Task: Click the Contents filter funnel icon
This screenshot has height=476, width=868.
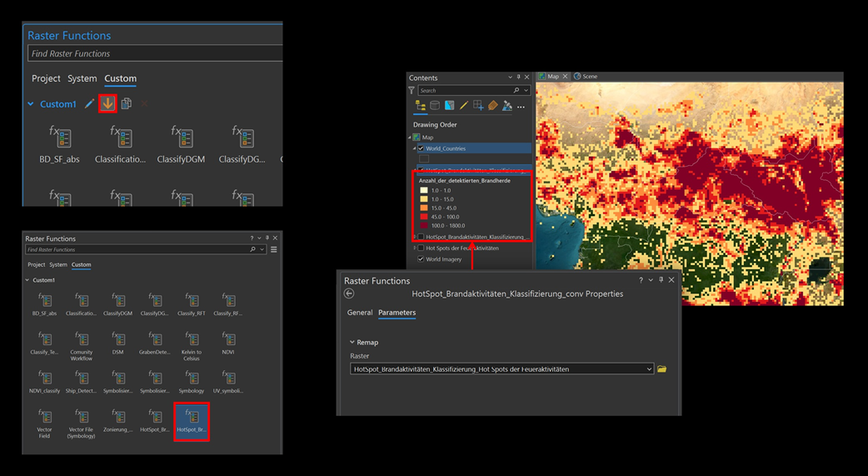Action: 412,90
